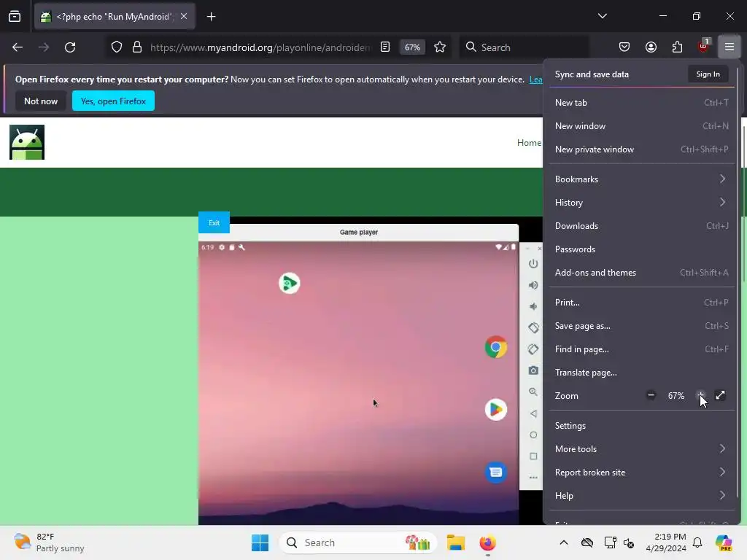Close the Run MyAndroid tab
This screenshot has width=747, height=560.
tap(184, 16)
